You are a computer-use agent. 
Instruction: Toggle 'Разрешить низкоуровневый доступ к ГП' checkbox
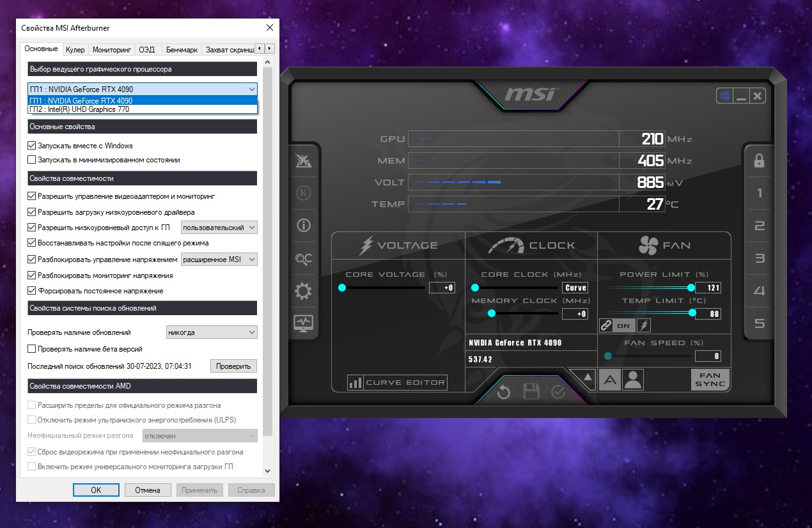pyautogui.click(x=32, y=228)
